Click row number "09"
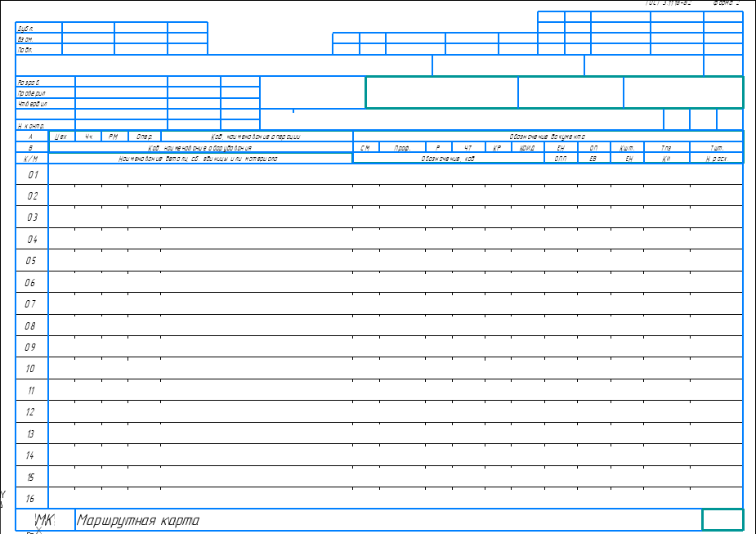This screenshot has width=756, height=534. point(30,347)
